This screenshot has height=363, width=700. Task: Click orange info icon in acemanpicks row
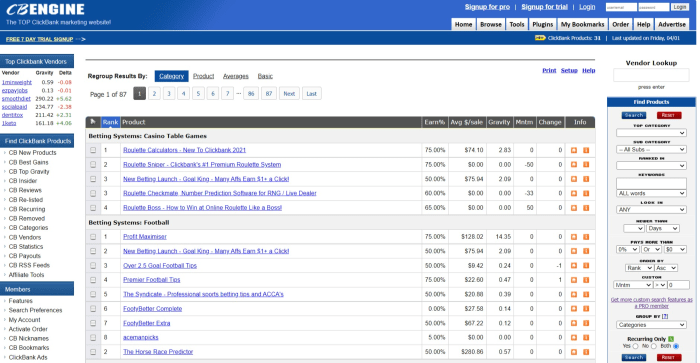(586, 338)
